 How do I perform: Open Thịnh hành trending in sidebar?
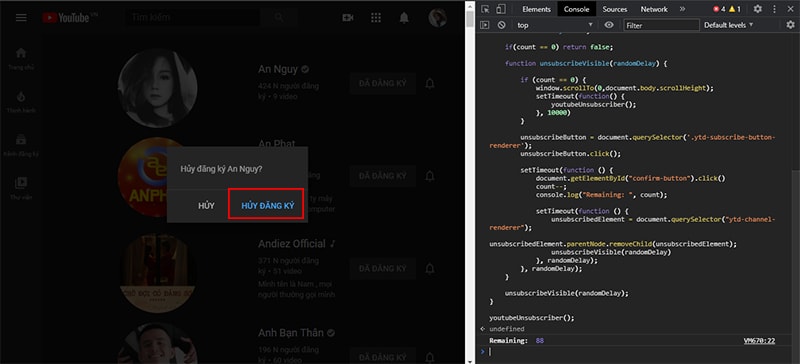21,102
